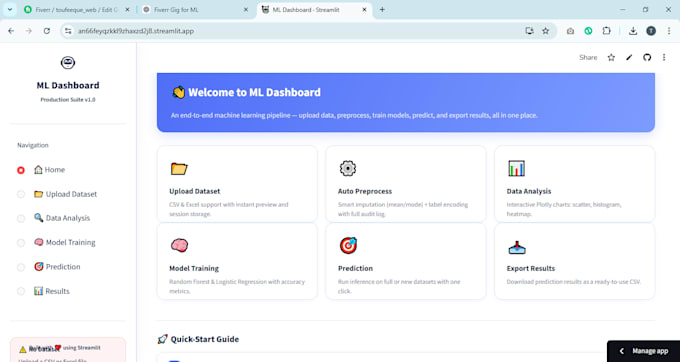Click the forward navigation arrow
680x362 pixels.
tap(29, 31)
